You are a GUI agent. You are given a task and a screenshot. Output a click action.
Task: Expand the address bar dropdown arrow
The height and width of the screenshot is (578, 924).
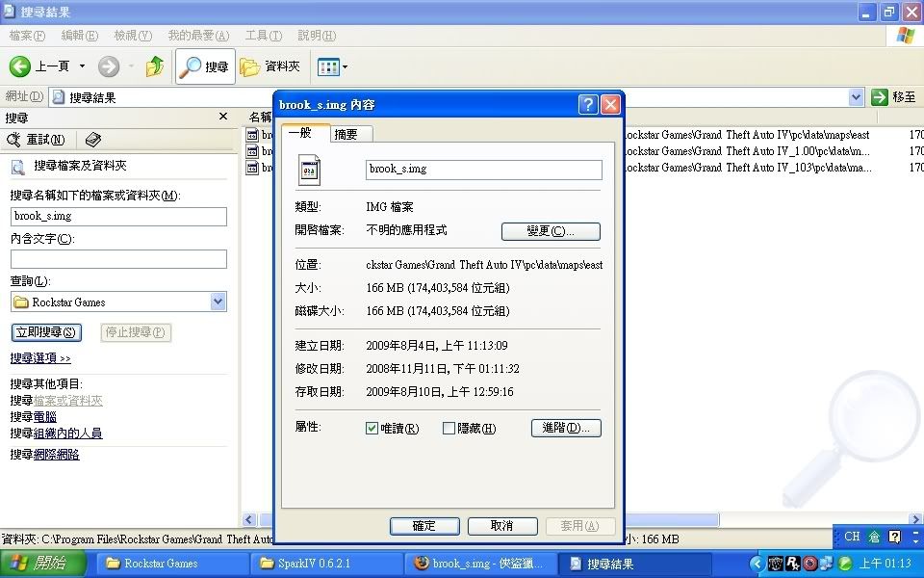[x=857, y=97]
